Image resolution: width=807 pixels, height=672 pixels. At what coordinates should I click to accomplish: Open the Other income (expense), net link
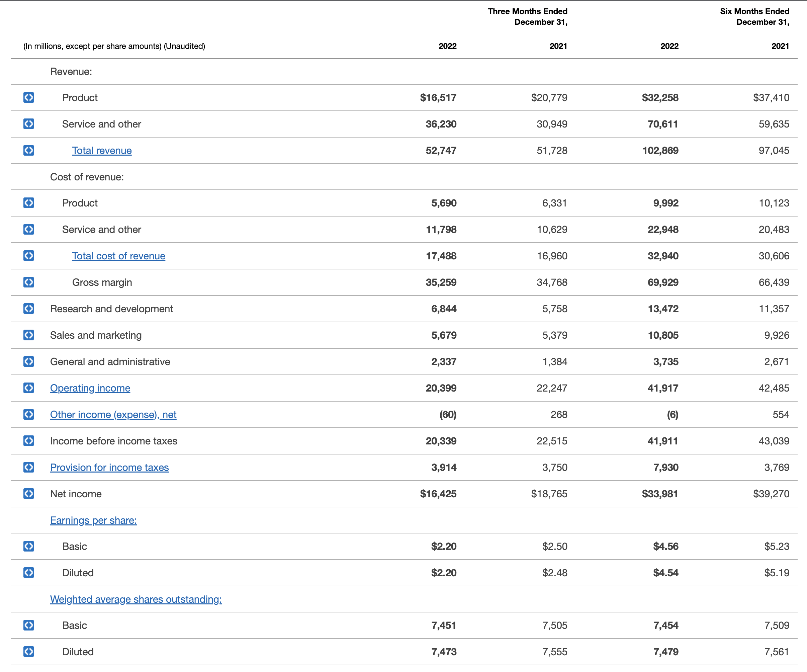point(113,415)
